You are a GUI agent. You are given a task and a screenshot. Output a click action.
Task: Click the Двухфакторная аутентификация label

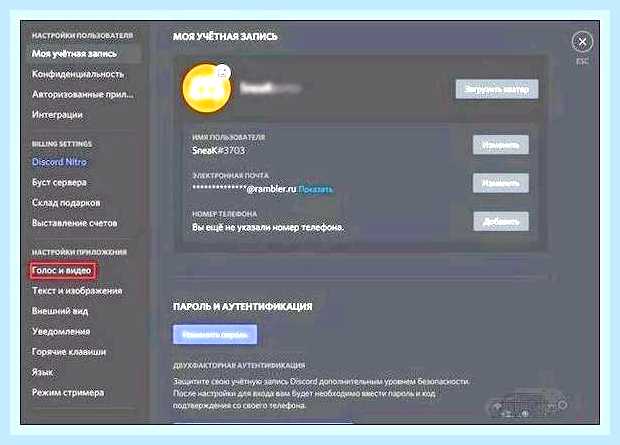[x=239, y=365]
